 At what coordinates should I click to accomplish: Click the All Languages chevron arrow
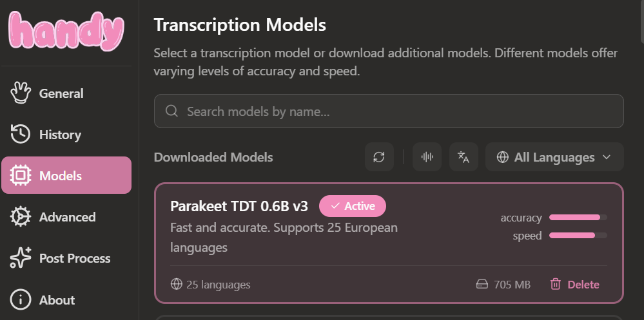click(x=606, y=157)
